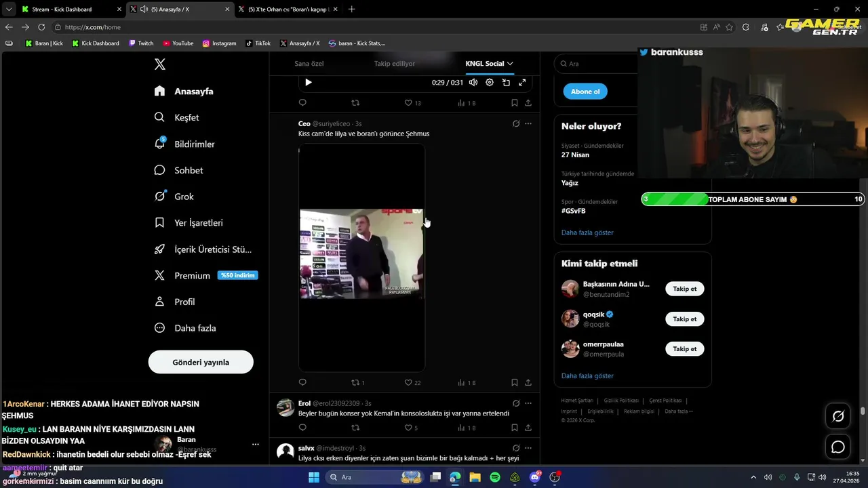Toggle picture-in-picture on video player
Image resolution: width=868 pixels, height=488 pixels.
click(x=506, y=83)
